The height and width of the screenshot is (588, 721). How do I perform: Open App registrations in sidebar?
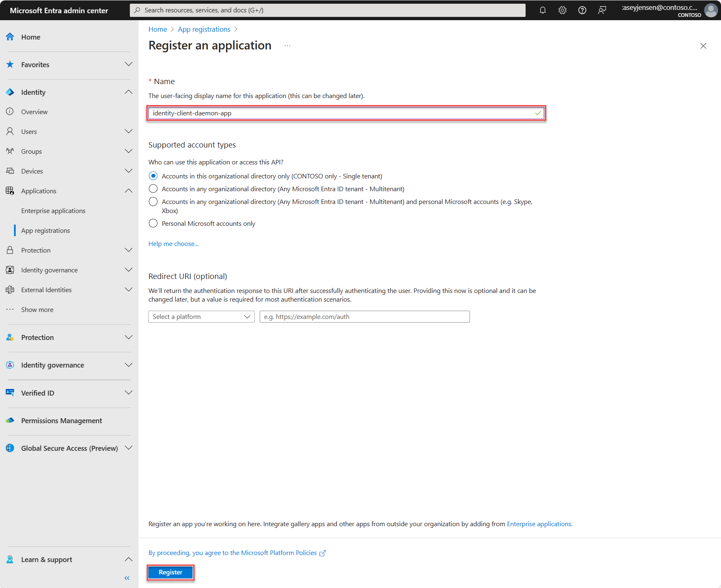tap(45, 230)
